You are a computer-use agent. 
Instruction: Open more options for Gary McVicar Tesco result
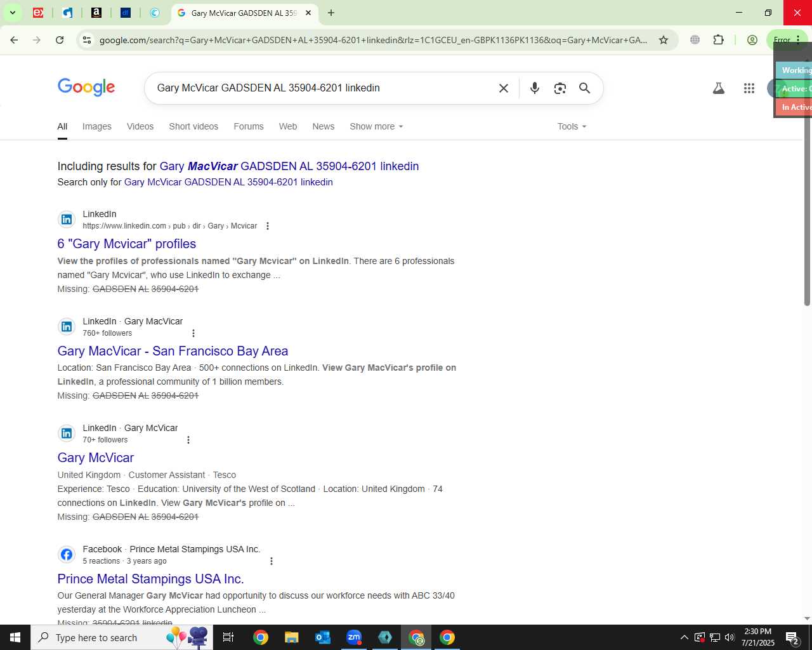pos(188,440)
